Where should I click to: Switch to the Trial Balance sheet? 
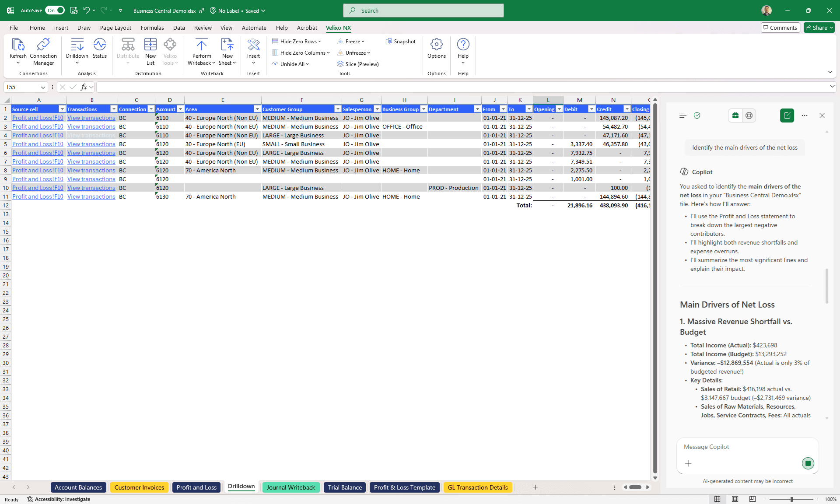[x=345, y=487]
